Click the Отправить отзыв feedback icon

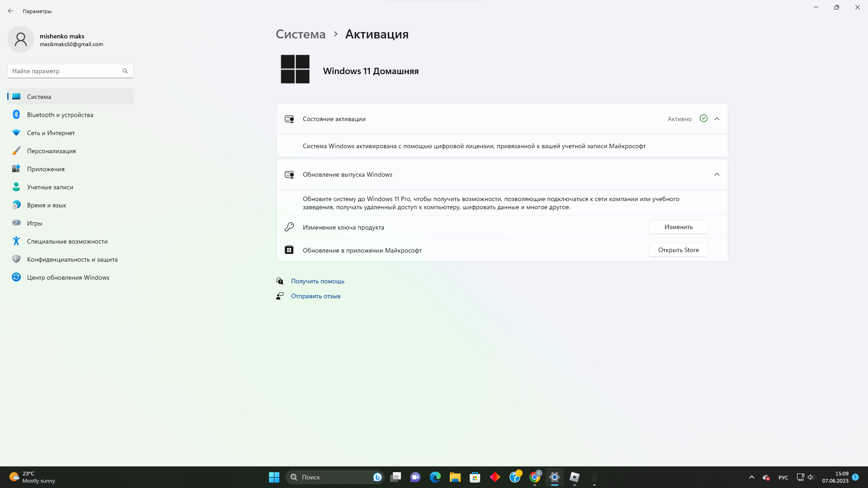click(x=280, y=296)
